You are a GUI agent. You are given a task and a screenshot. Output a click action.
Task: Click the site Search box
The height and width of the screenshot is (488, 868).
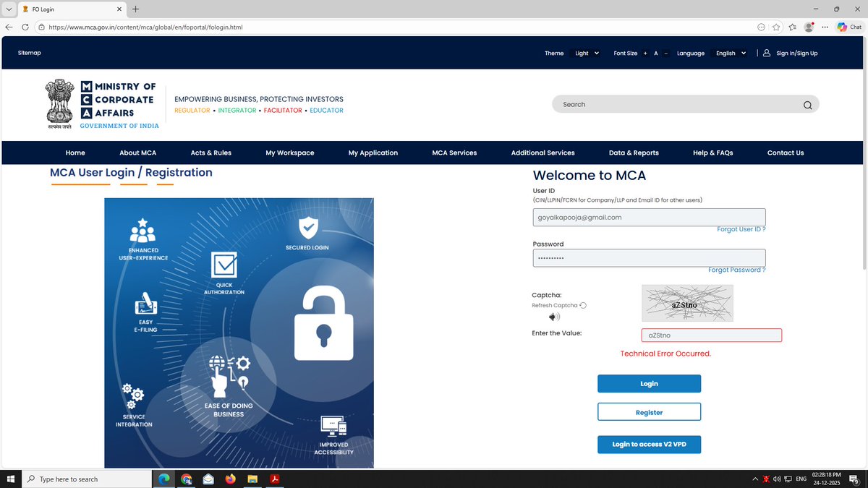pyautogui.click(x=686, y=104)
